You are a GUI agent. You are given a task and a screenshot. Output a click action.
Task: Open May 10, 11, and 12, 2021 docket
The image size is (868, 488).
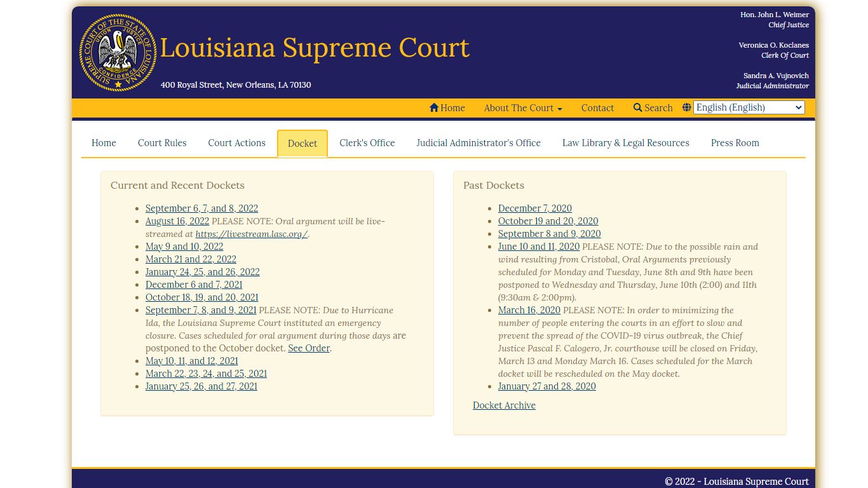pos(192,361)
